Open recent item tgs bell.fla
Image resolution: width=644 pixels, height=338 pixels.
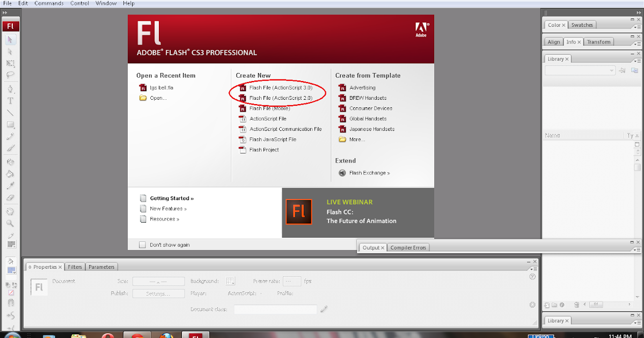point(156,87)
